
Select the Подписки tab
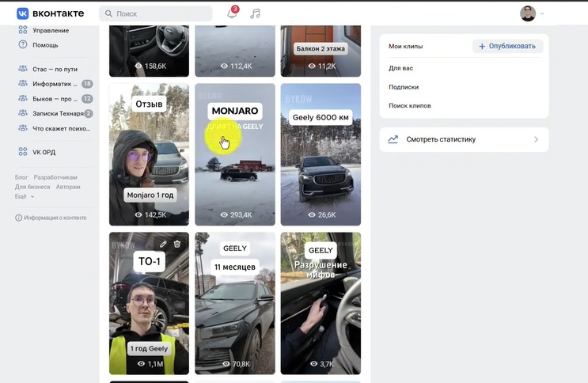coord(404,87)
